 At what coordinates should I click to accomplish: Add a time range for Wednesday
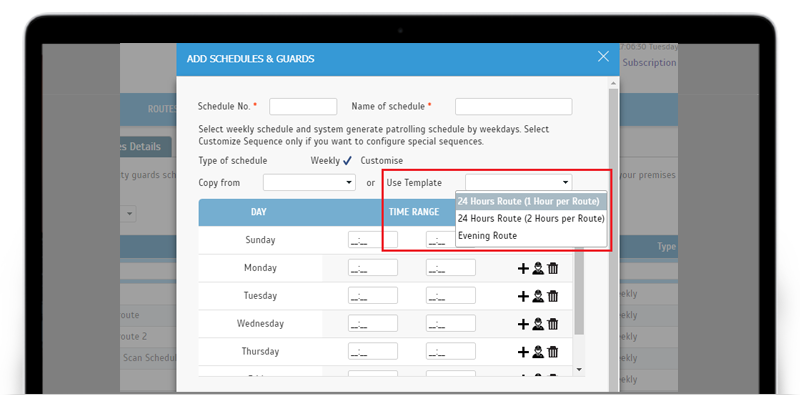point(523,324)
